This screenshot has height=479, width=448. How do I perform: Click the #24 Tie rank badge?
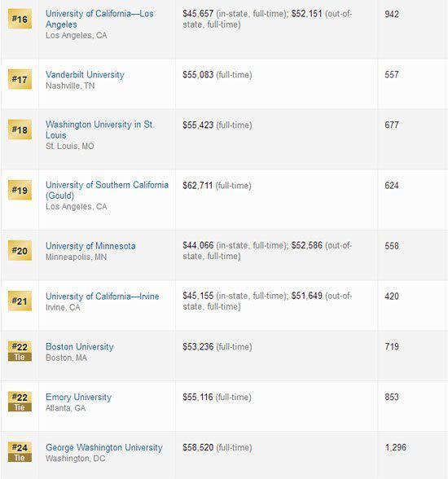pyautogui.click(x=20, y=452)
